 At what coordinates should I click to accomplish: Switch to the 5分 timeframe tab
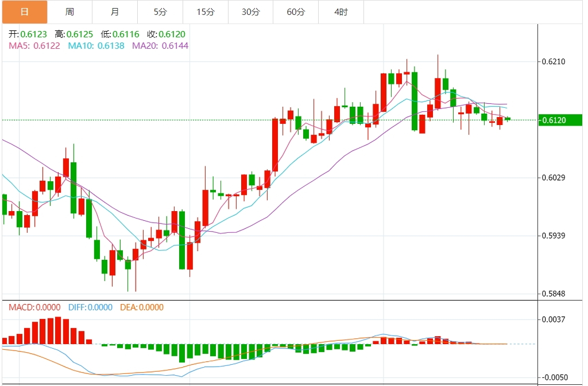click(160, 11)
